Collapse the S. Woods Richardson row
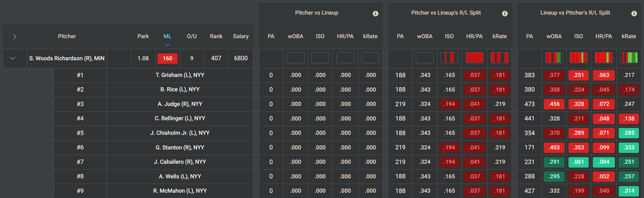644x198 pixels. click(13, 58)
